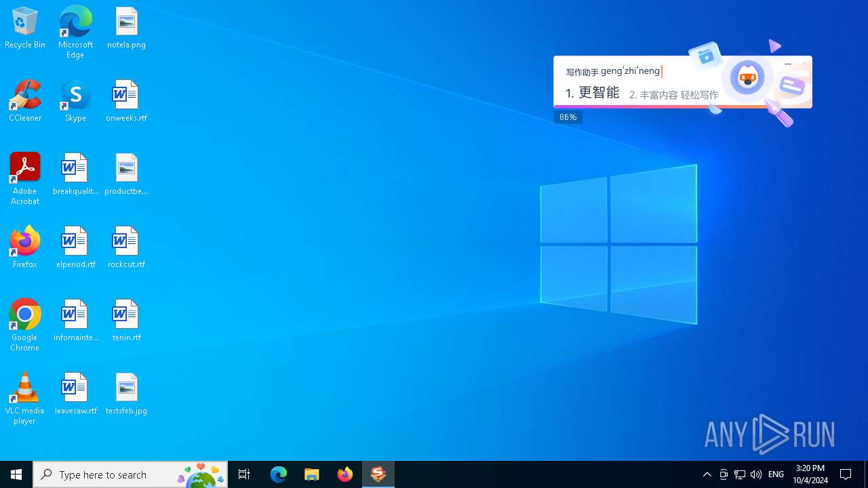Image resolution: width=868 pixels, height=488 pixels.
Task: Select the elperiod.rtf document icon
Action: pyautogui.click(x=75, y=248)
